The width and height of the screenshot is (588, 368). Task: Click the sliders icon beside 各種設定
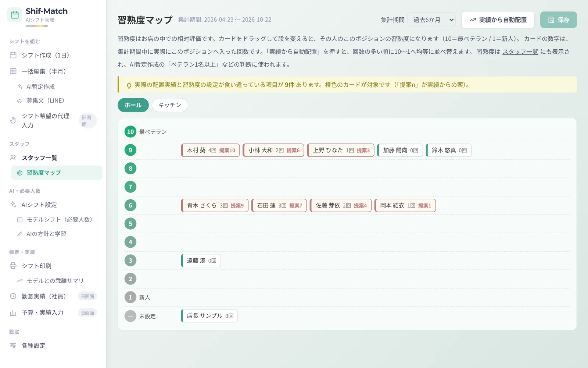(13, 345)
